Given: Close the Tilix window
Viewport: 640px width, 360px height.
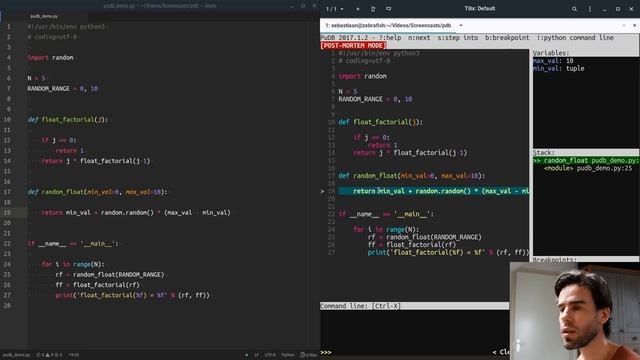Looking at the screenshot, I should point(631,9).
